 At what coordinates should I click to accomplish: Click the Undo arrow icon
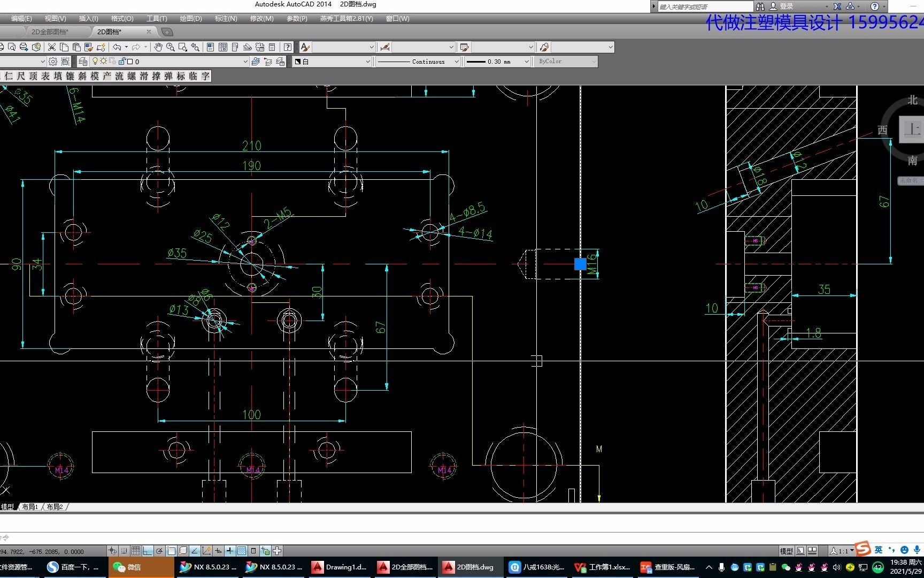coord(117,47)
